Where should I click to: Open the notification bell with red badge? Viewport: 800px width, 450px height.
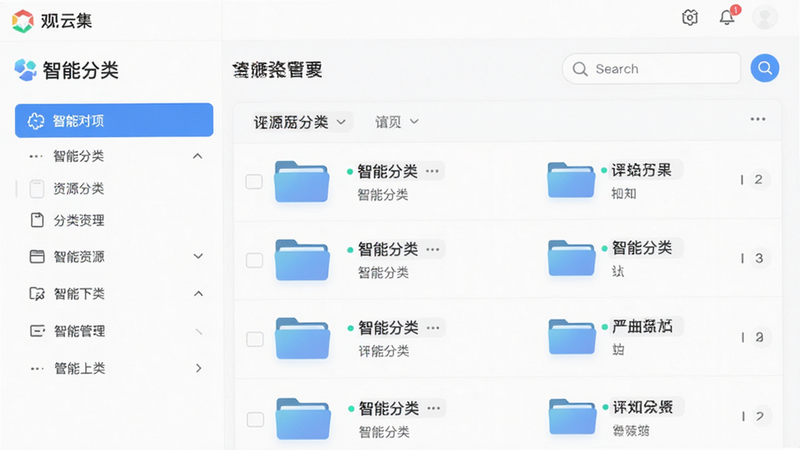pos(728,17)
